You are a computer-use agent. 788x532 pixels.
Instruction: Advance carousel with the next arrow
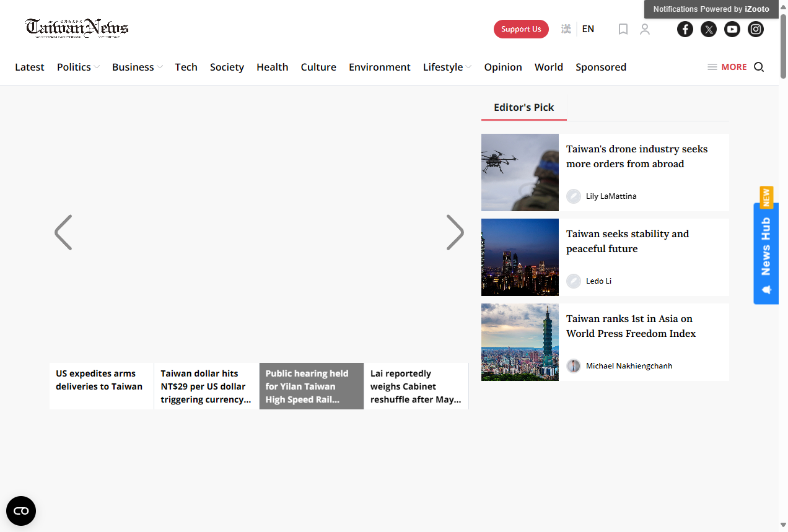[455, 233]
